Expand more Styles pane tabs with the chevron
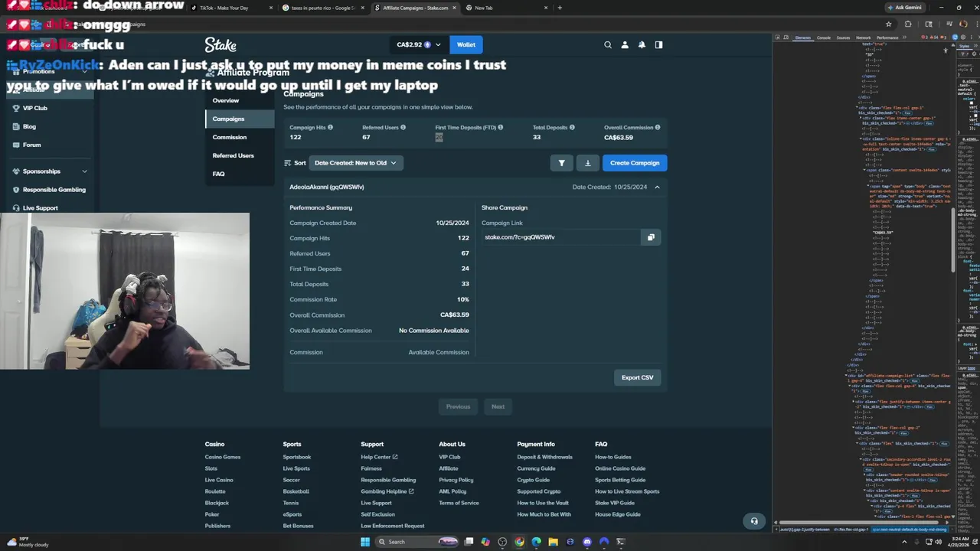Screen dimensions: 980x551 pos(975,47)
